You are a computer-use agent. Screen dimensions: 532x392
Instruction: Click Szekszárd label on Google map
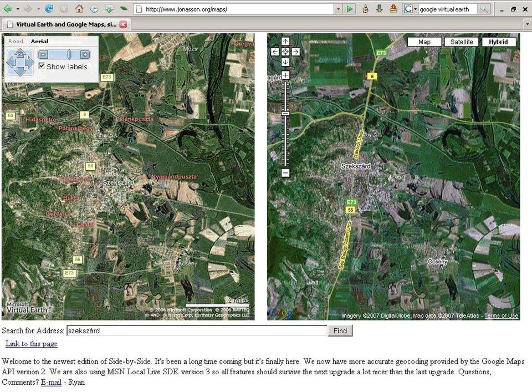[356, 166]
